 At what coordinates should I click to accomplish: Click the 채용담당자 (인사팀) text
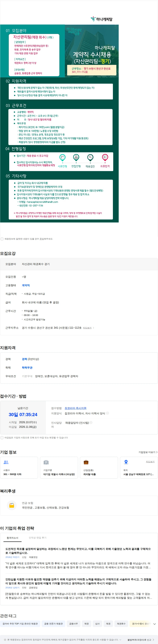[77, 423]
